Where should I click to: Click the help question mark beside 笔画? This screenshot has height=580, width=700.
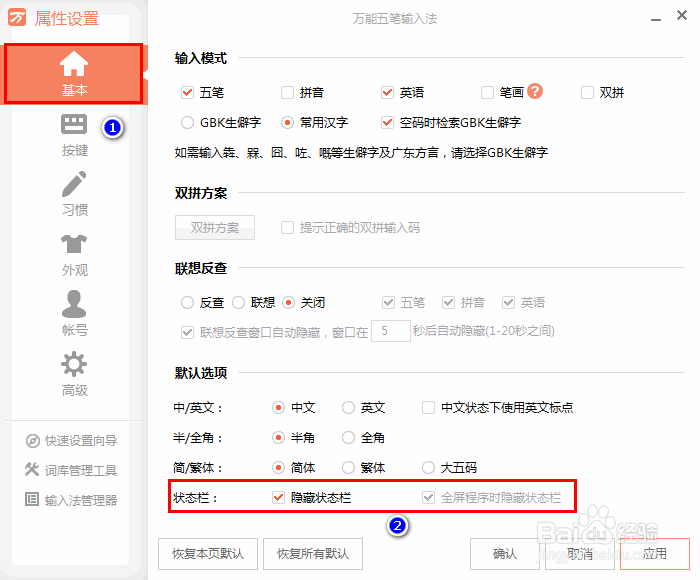[x=534, y=92]
